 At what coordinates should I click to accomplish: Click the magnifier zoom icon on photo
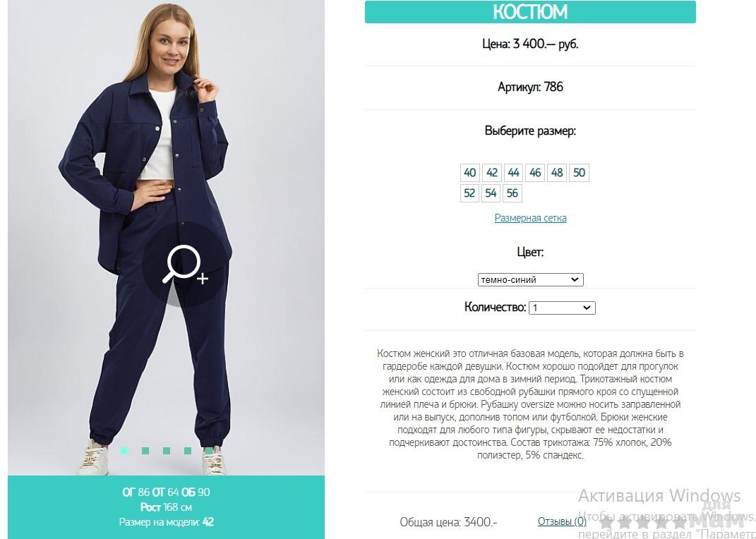pyautogui.click(x=186, y=264)
